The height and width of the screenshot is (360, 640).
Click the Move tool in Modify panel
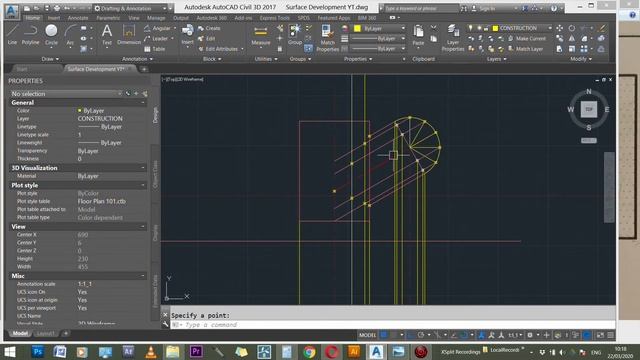tap(560, 28)
